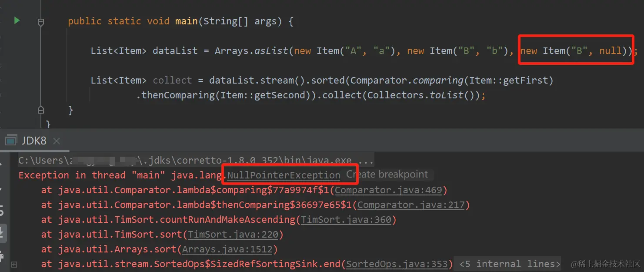Click the null argument in third Item
The width and height of the screenshot is (644, 272).
coord(611,50)
